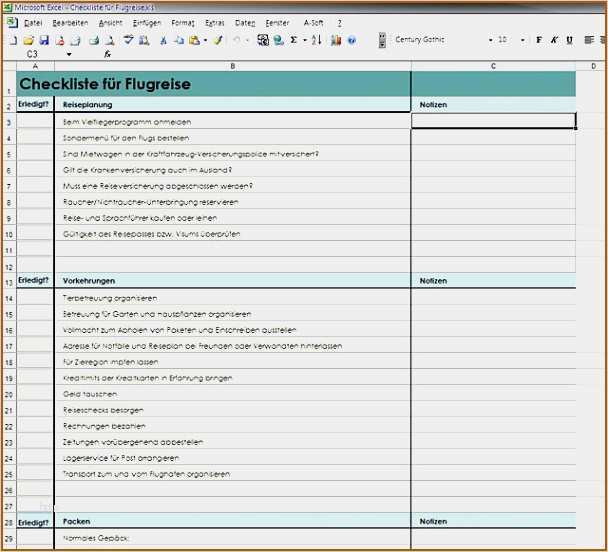Open the font size dropdown arrow
The height and width of the screenshot is (552, 608).
coord(523,40)
